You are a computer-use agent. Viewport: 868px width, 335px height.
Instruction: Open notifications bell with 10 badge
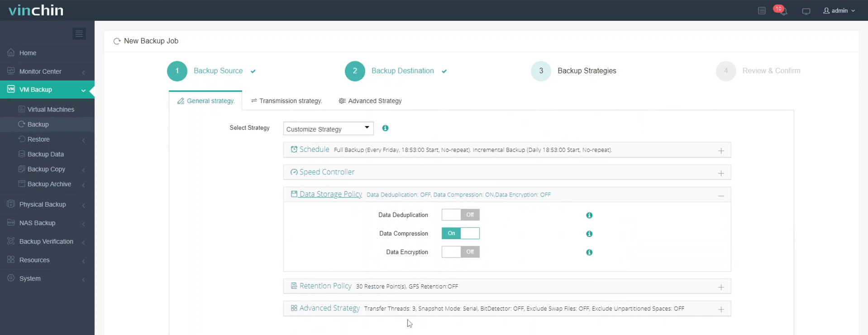781,10
